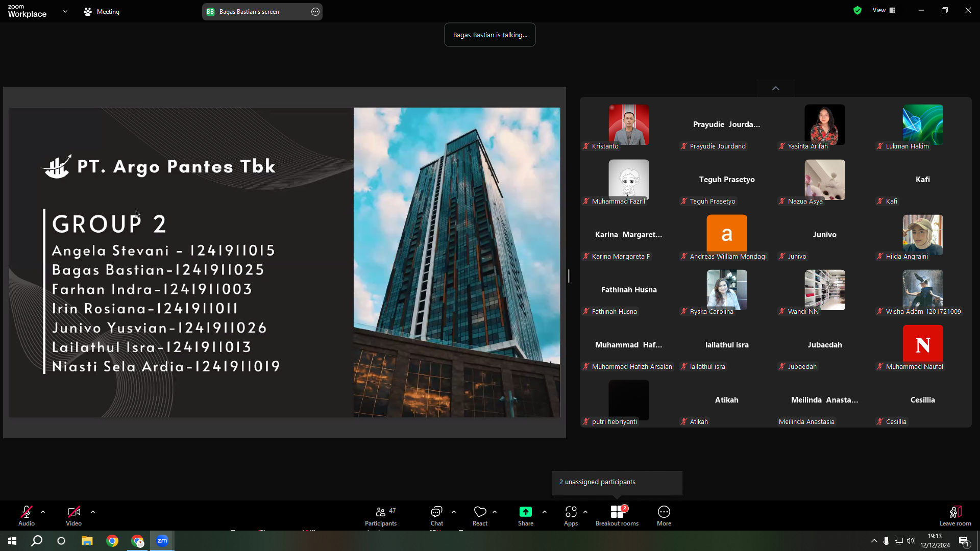Open the More options menu
The width and height of the screenshot is (980, 551).
pos(664,516)
